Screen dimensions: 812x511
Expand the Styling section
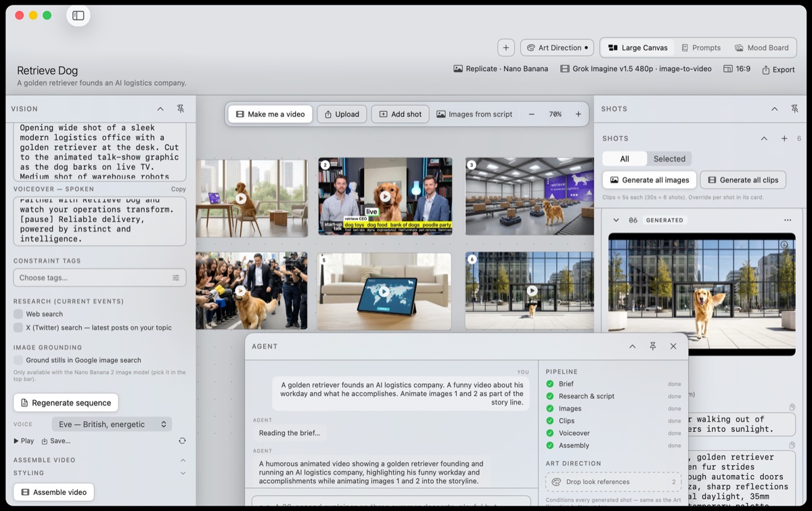(183, 473)
